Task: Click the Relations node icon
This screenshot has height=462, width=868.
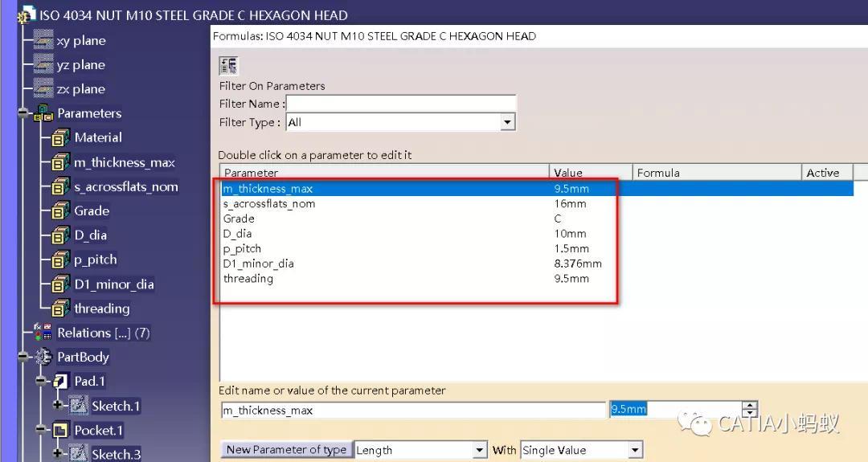Action: tap(43, 332)
